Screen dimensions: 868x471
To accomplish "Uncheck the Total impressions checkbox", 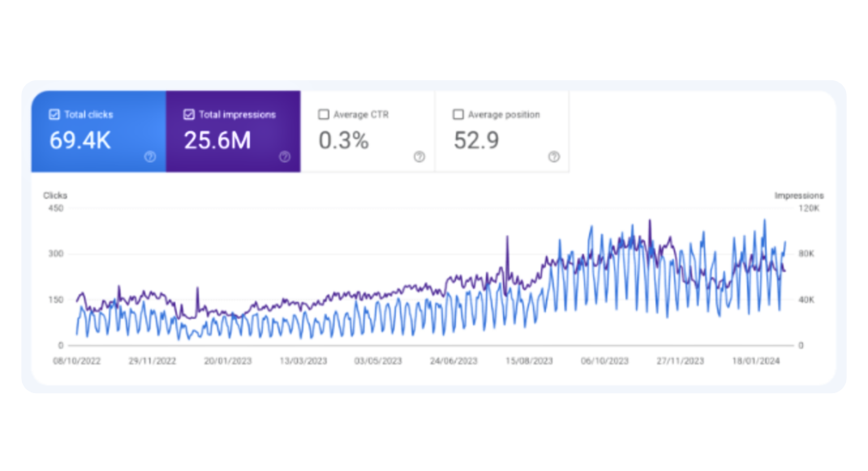I will [187, 114].
